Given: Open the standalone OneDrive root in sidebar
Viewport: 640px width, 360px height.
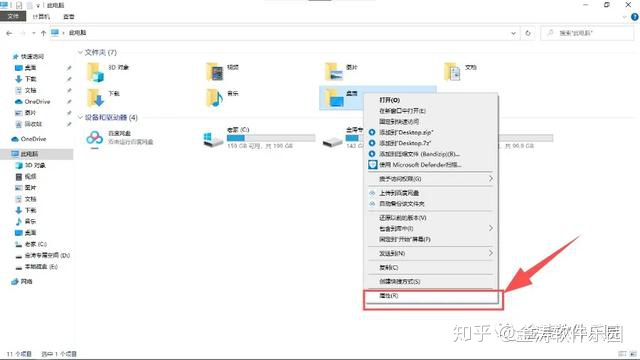Looking at the screenshot, I should click(29, 139).
